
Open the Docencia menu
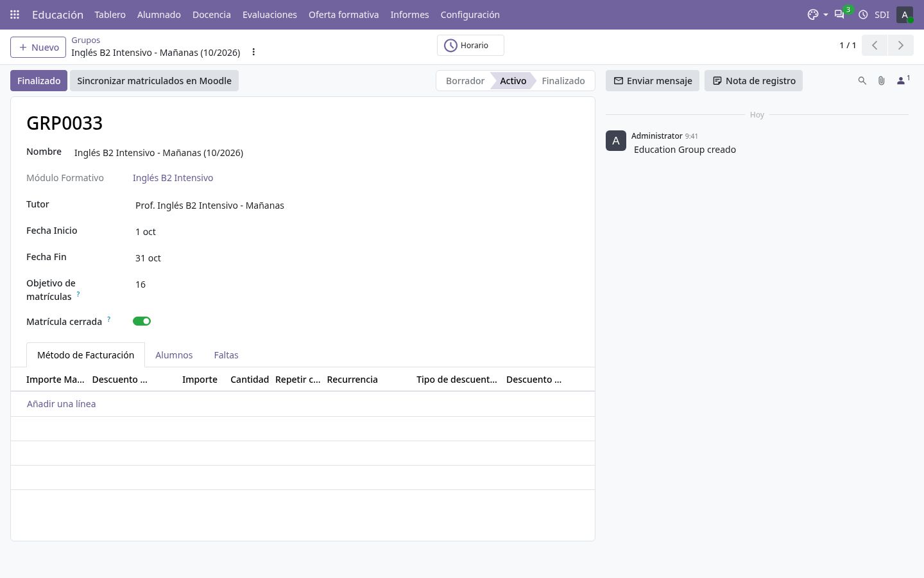[x=212, y=14]
